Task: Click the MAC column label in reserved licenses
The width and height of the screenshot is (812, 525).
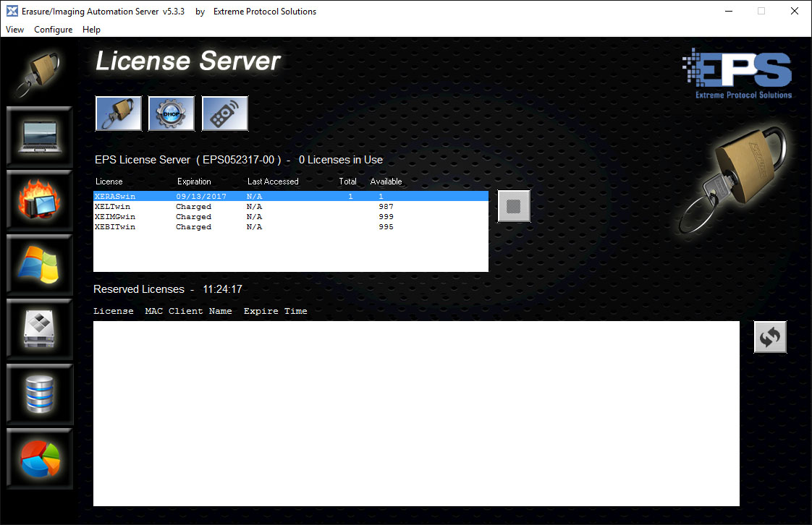Action: point(154,311)
